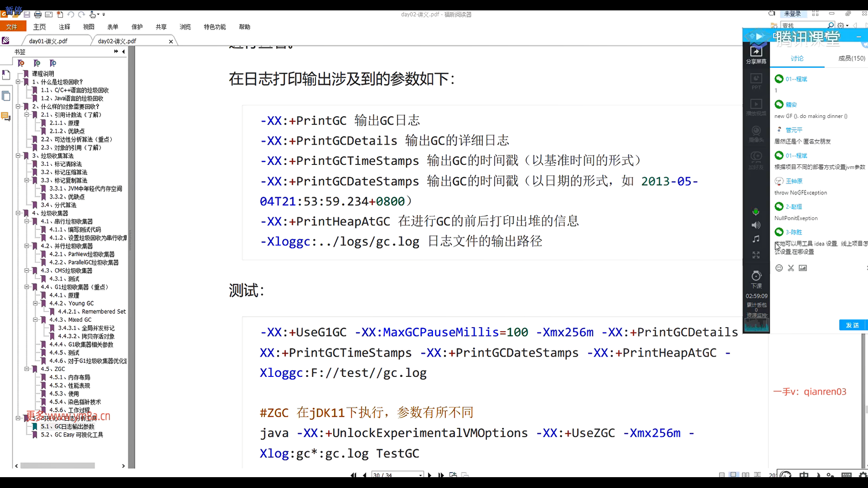Click the print icon in the toolbar
This screenshot has height=488, width=868.
click(38, 14)
